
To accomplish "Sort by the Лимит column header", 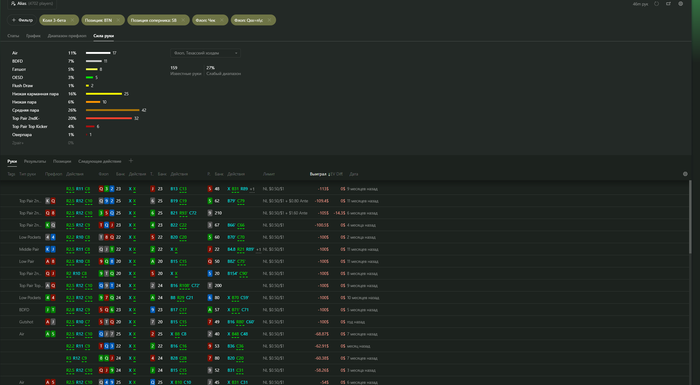I will pyautogui.click(x=269, y=174).
